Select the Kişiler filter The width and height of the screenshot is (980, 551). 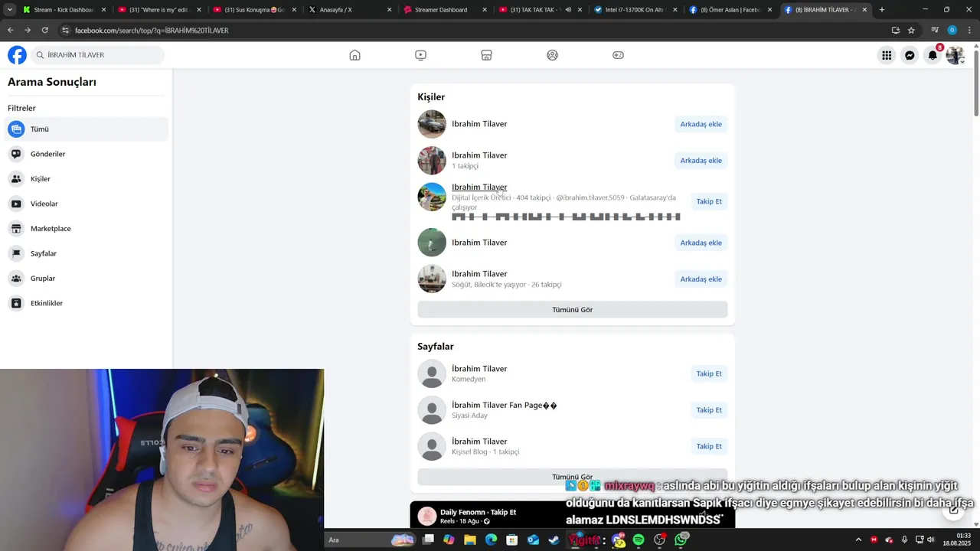click(87, 179)
